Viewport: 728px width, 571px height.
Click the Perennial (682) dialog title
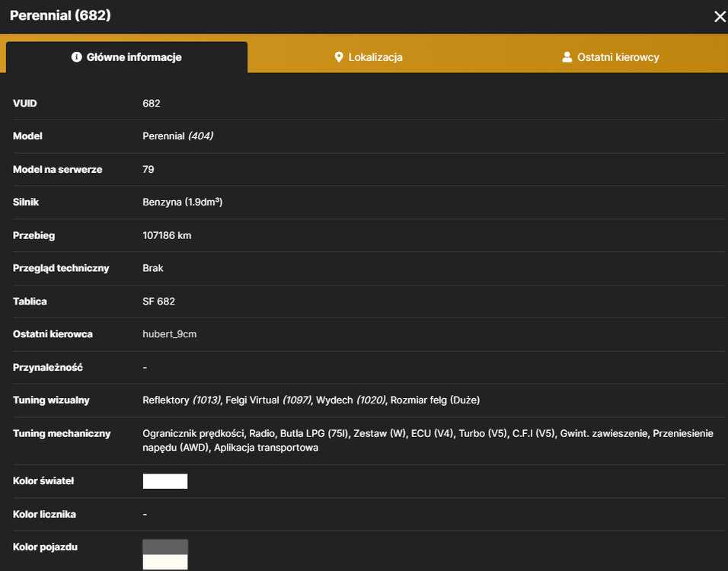60,15
